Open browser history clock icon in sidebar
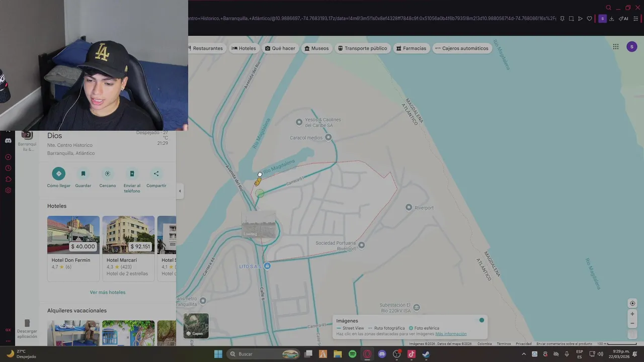Screen dimensions: 644x362 (x=8, y=168)
